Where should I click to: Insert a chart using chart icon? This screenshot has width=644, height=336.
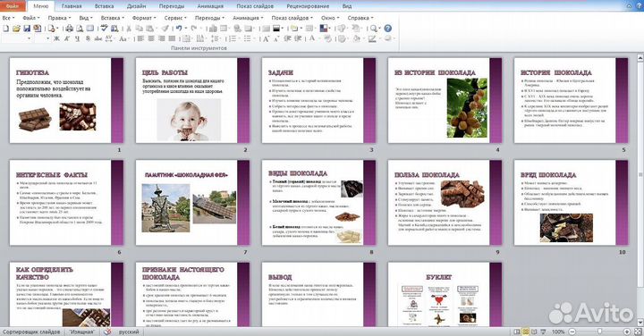tap(213, 29)
